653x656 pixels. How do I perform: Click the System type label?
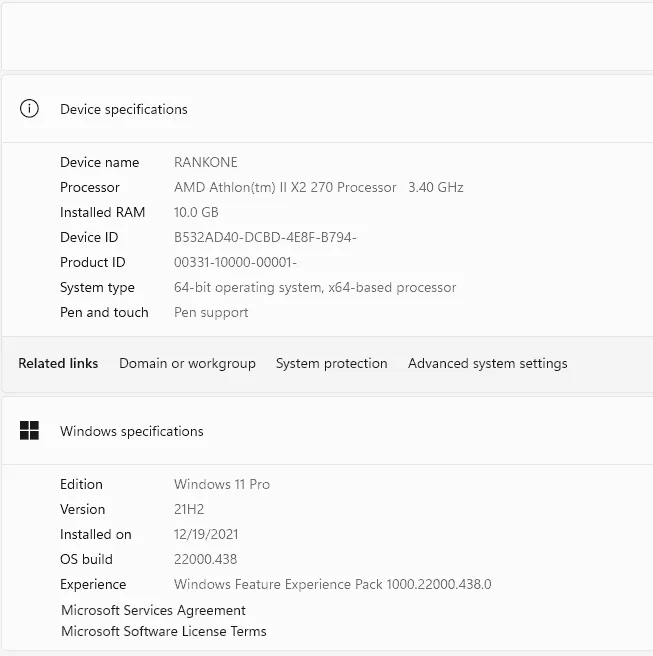click(97, 287)
